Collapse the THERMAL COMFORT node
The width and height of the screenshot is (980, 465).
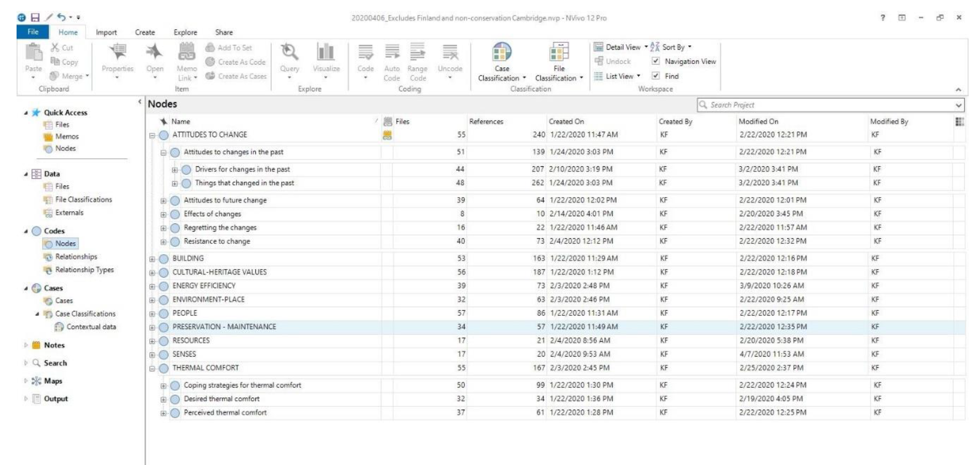click(152, 368)
